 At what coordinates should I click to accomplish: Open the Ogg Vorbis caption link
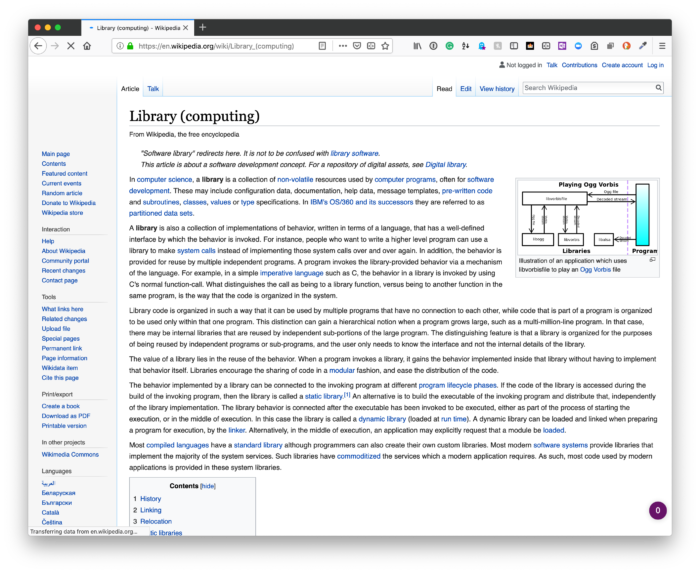coord(595,270)
